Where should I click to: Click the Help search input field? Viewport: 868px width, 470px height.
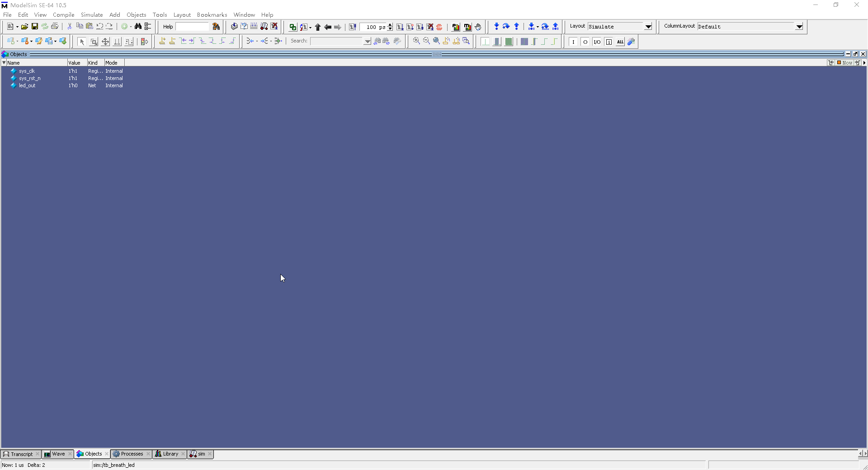click(192, 27)
